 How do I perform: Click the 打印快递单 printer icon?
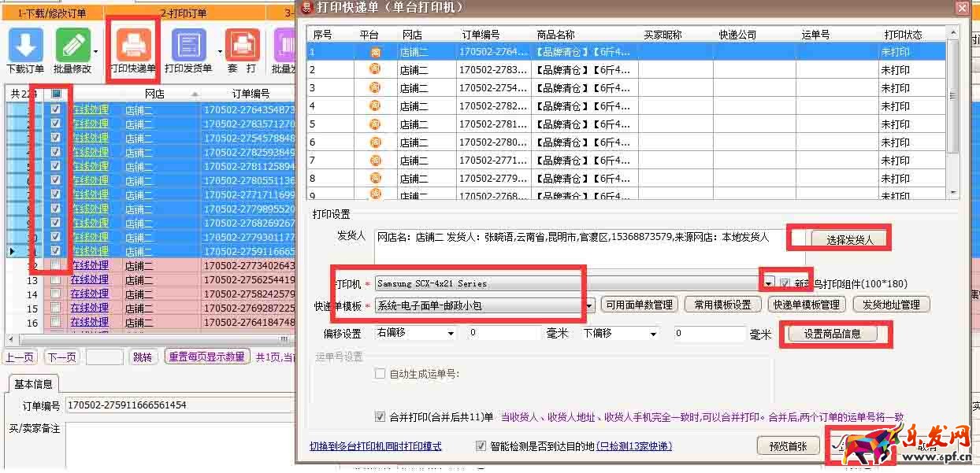133,46
